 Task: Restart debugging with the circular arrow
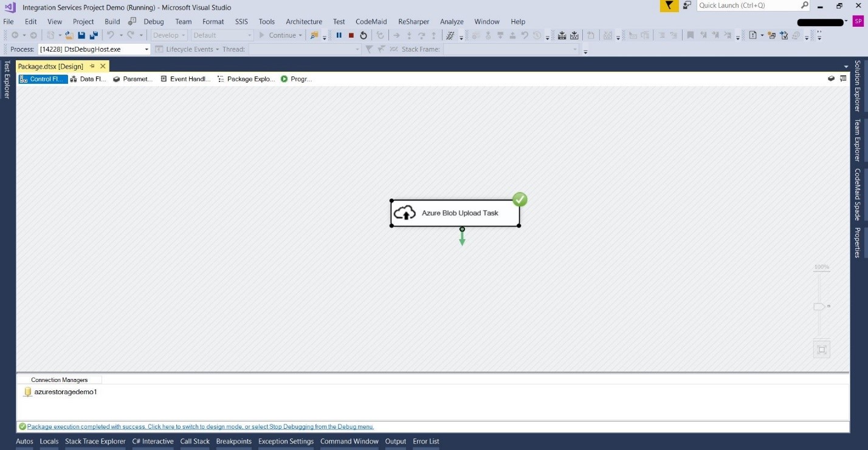pyautogui.click(x=363, y=35)
